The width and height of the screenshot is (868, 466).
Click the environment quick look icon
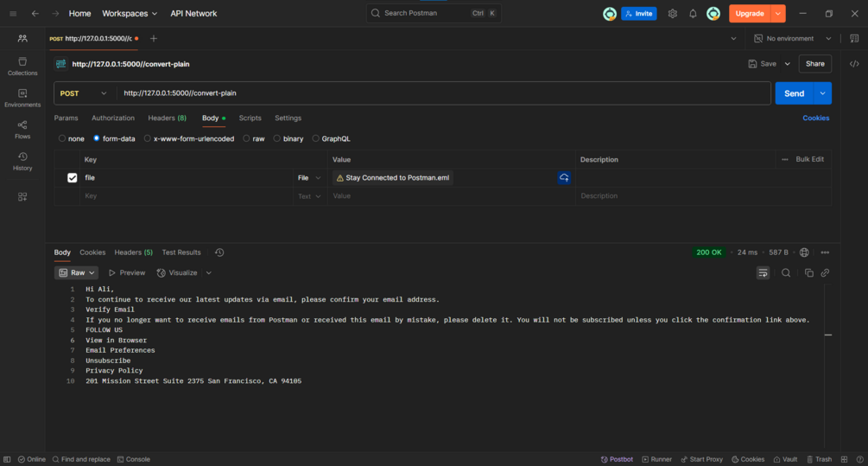[x=854, y=38]
